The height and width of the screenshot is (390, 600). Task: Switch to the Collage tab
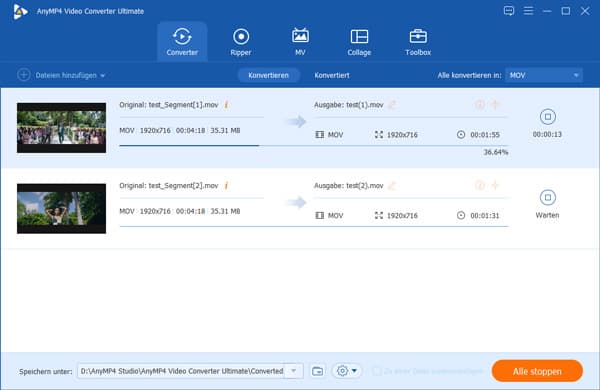pyautogui.click(x=359, y=42)
